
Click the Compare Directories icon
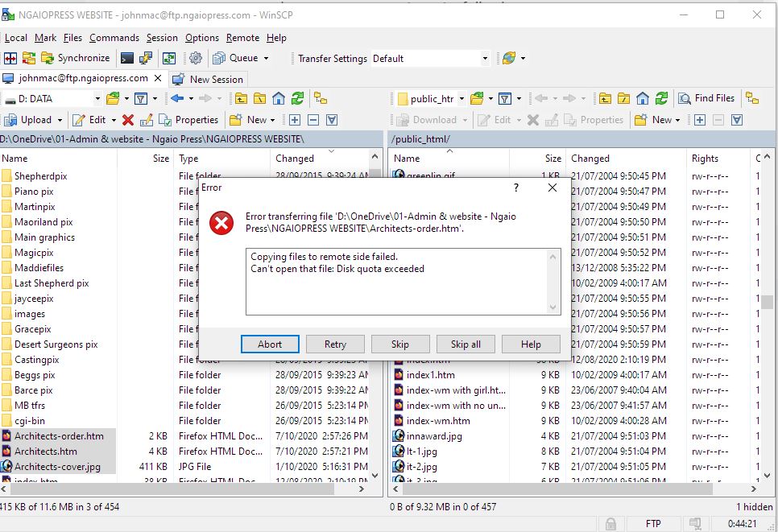[x=10, y=58]
